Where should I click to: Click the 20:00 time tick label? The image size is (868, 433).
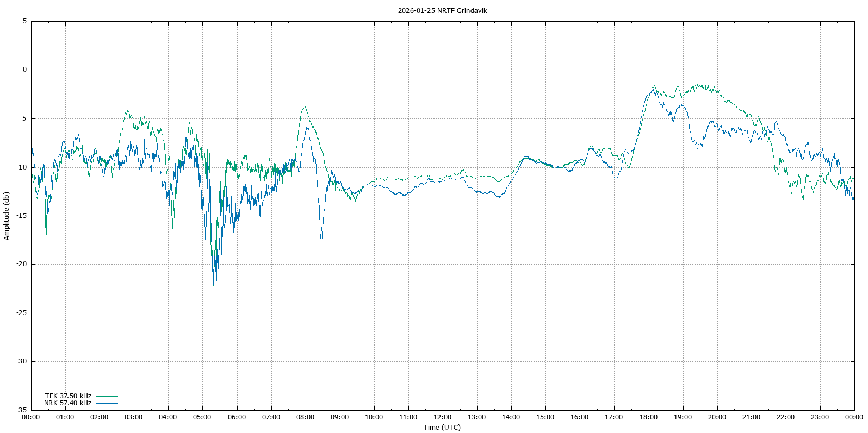[x=717, y=417]
